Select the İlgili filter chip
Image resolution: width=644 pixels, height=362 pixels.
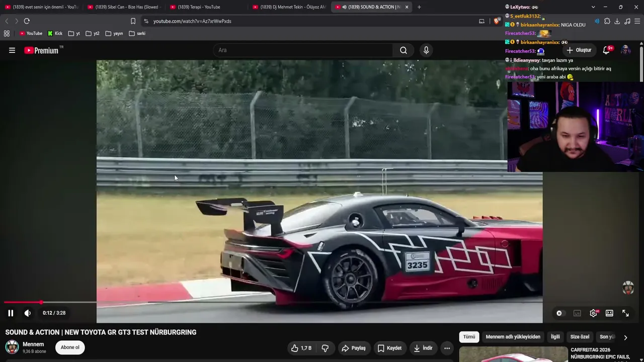pyautogui.click(x=555, y=337)
